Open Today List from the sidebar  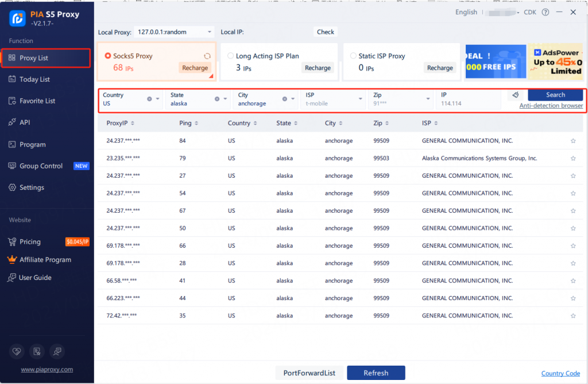34,79
